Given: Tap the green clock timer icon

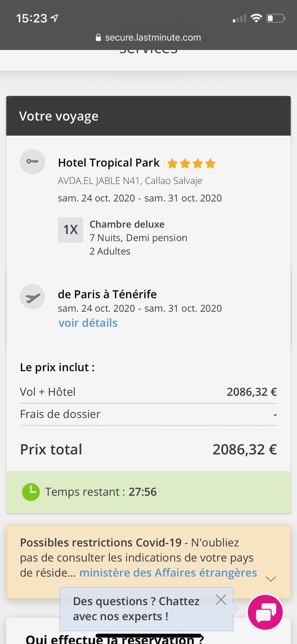Looking at the screenshot, I should tap(31, 492).
